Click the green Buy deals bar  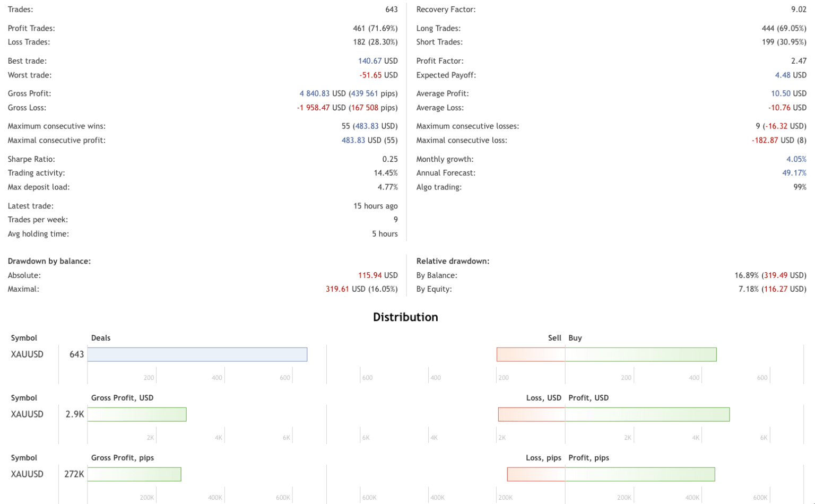pos(640,354)
